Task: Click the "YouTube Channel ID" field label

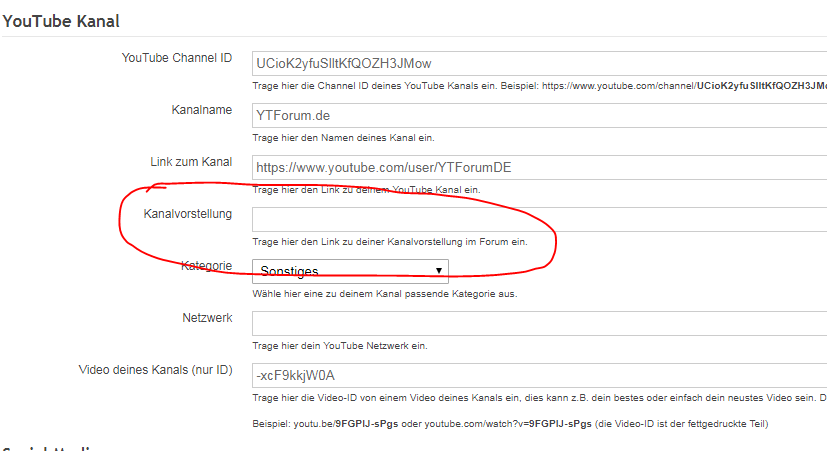Action: click(x=176, y=58)
